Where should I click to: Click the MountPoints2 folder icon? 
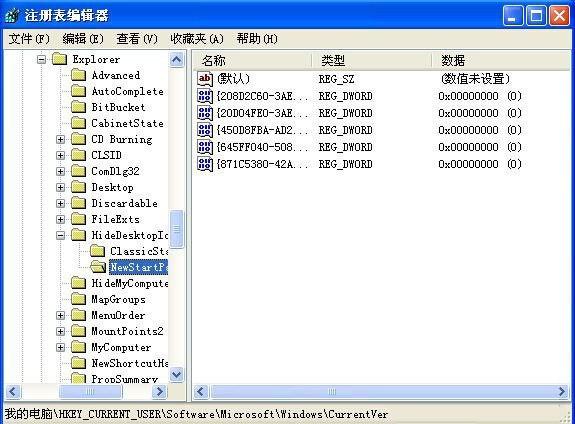click(x=78, y=331)
